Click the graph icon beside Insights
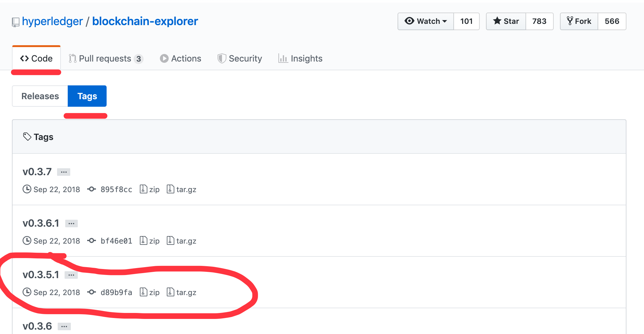 click(283, 58)
